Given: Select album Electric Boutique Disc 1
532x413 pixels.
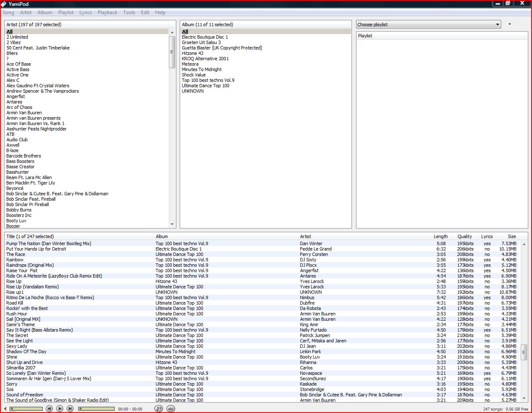Looking at the screenshot, I should pyautogui.click(x=205, y=37).
